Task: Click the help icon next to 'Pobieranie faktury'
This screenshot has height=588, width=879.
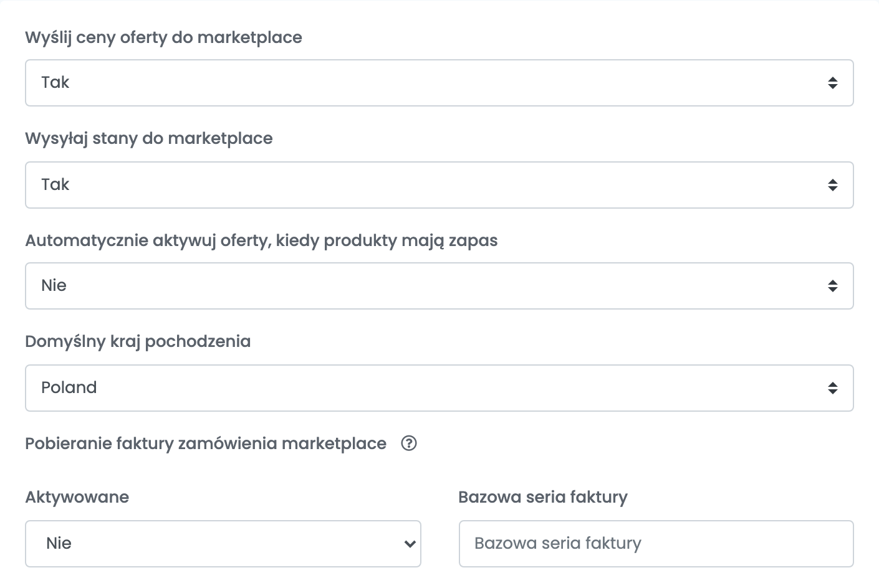Action: click(409, 443)
